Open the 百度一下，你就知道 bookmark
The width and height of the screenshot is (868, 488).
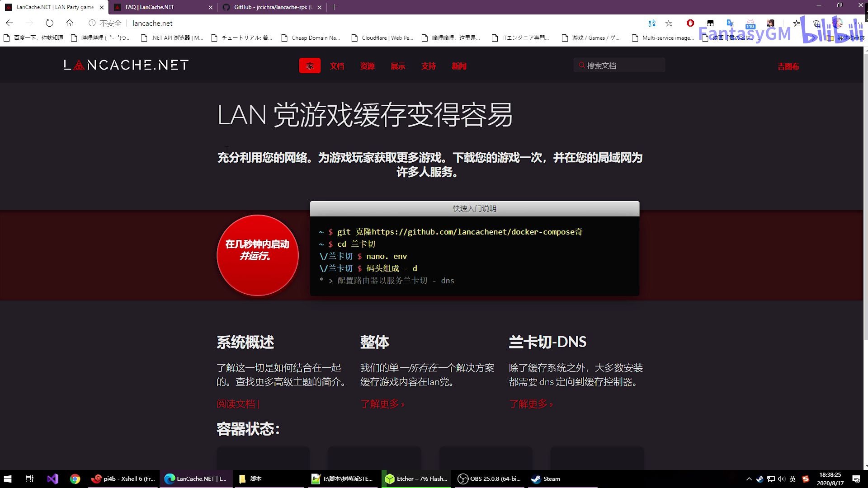pos(34,38)
